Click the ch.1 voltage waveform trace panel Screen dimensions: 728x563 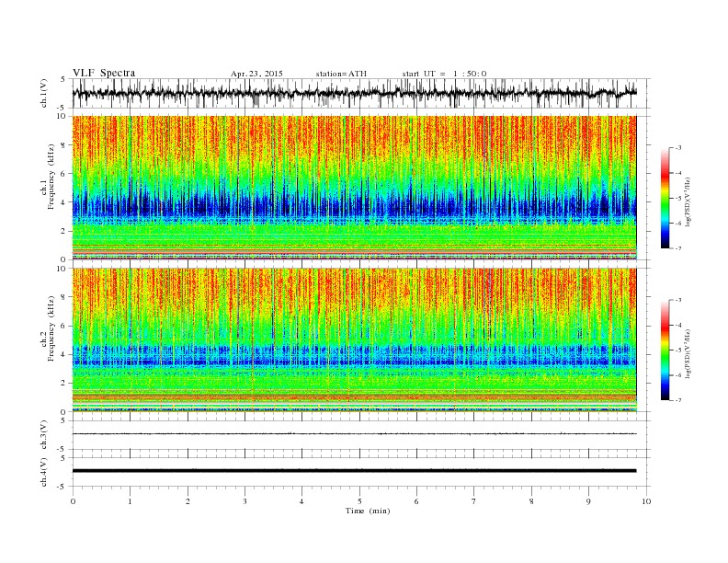pyautogui.click(x=361, y=93)
